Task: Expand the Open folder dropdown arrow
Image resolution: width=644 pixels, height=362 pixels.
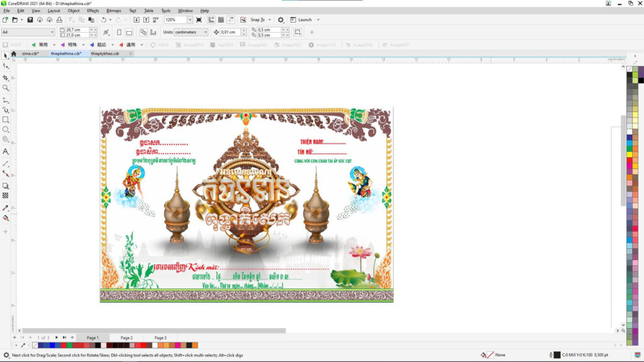Action: pos(21,19)
